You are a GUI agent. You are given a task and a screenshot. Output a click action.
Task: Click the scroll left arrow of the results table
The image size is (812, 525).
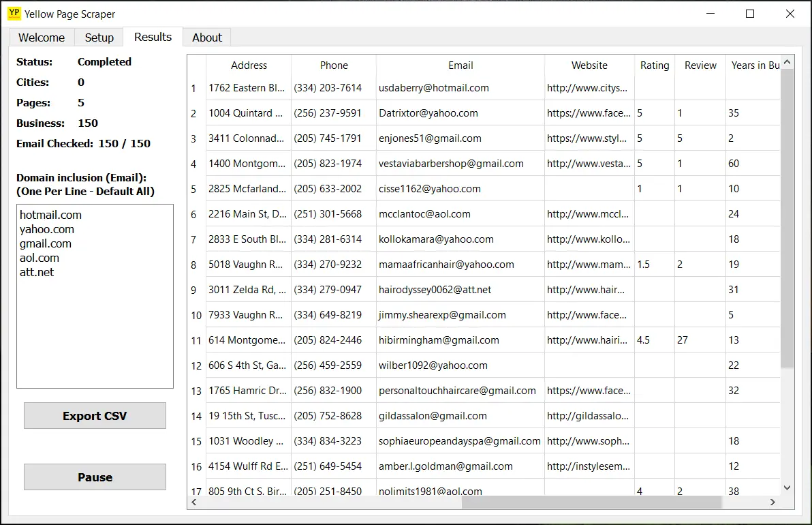click(x=194, y=502)
